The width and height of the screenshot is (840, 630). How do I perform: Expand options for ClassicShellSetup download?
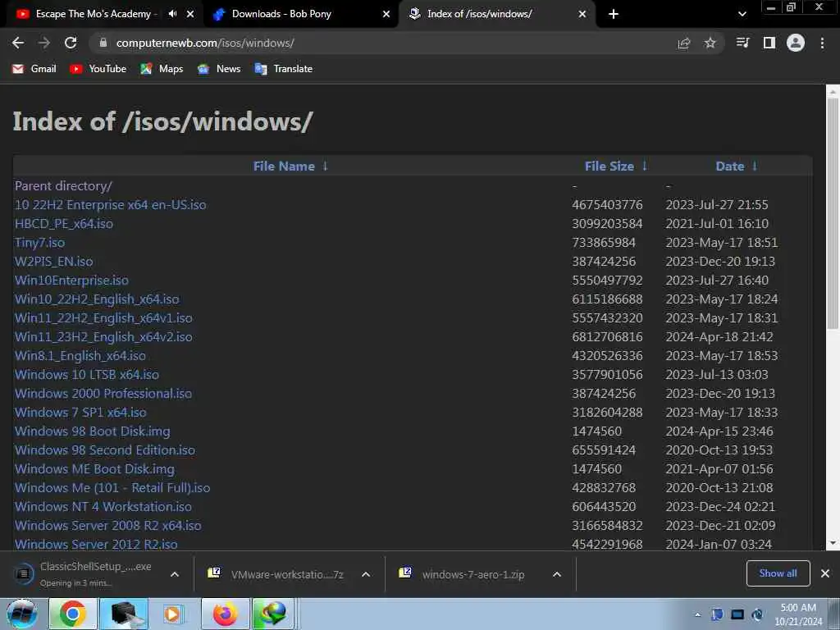tap(175, 574)
